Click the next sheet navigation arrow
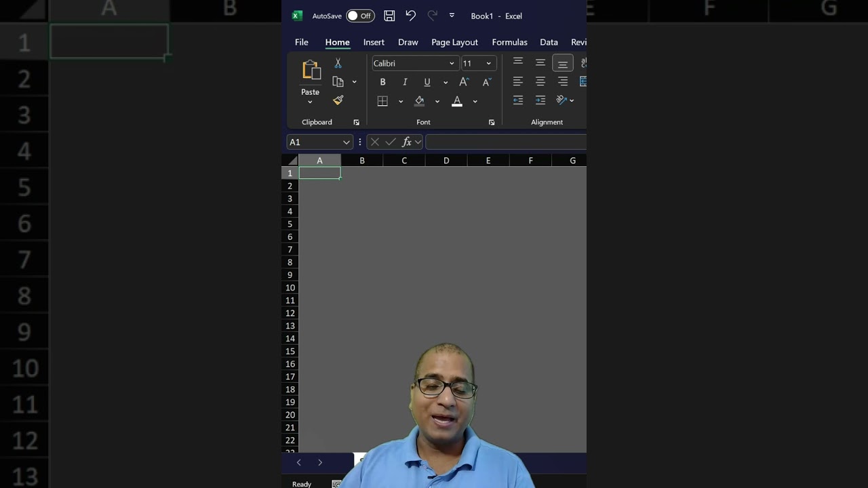The height and width of the screenshot is (488, 868). tap(320, 462)
